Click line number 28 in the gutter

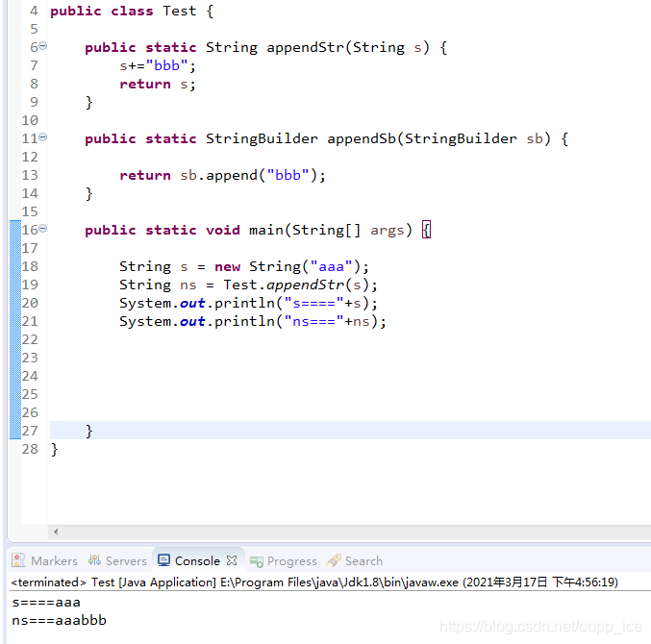click(x=30, y=449)
